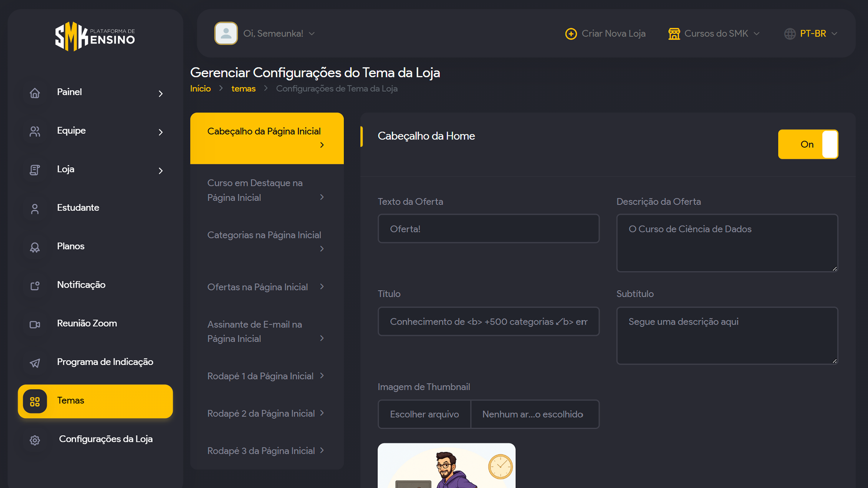Focus the Texto da Oferta input field
This screenshot has height=488, width=868.
pos(488,229)
